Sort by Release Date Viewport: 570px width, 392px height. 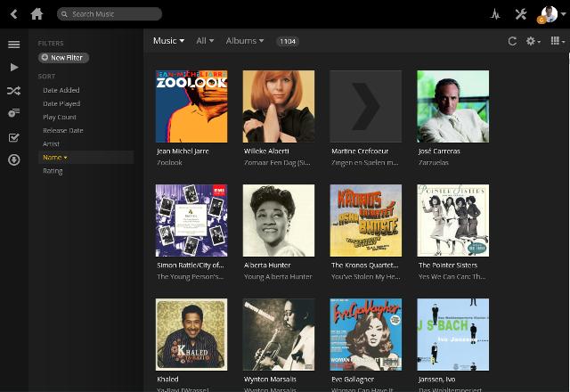pyautogui.click(x=63, y=131)
